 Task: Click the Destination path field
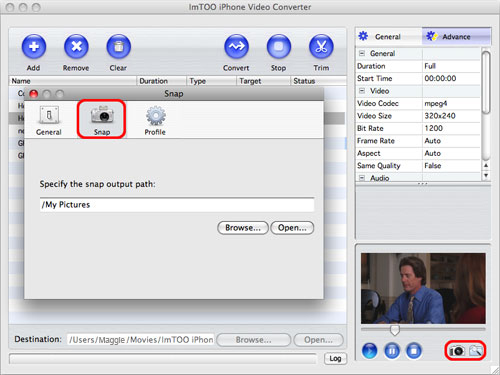140,340
